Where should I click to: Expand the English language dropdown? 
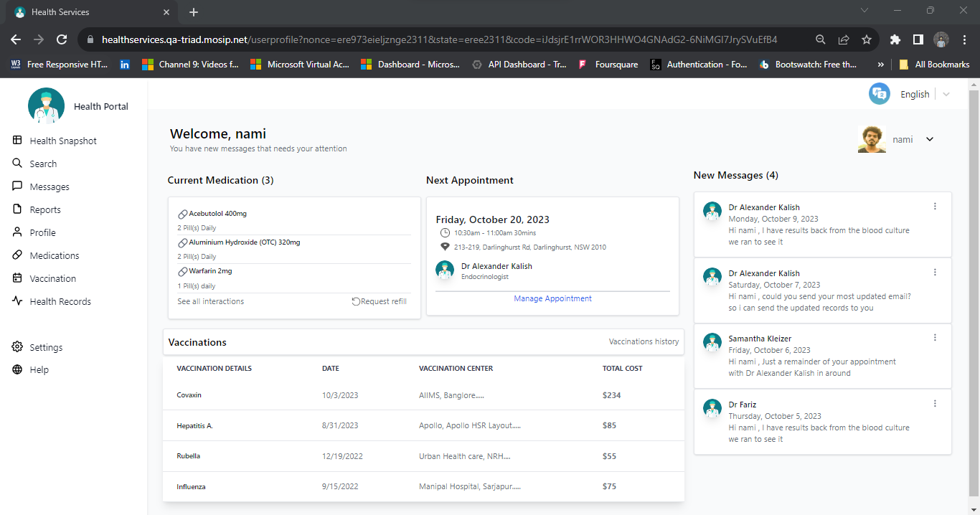pyautogui.click(x=946, y=95)
